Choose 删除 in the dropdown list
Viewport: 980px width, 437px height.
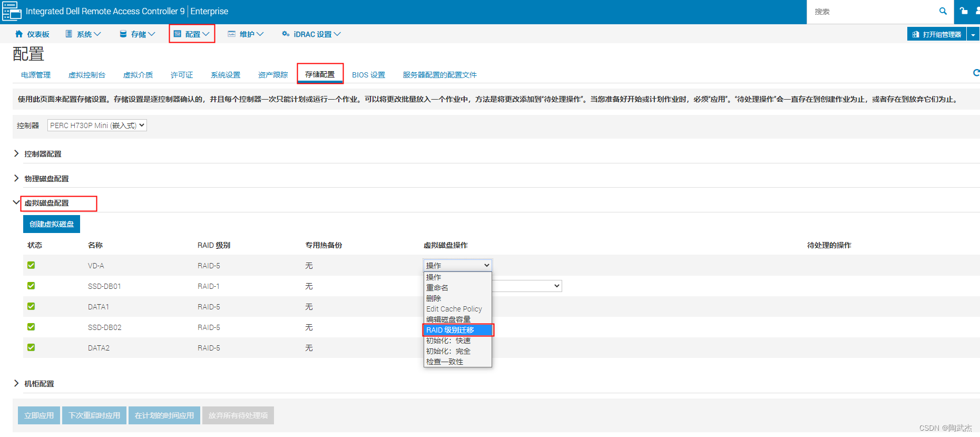(x=457, y=298)
